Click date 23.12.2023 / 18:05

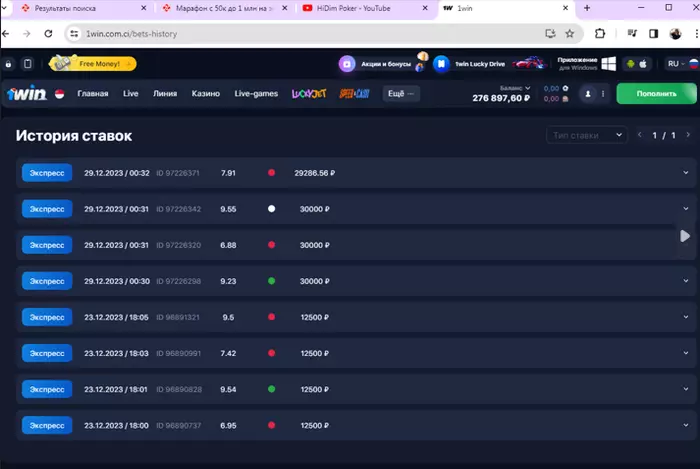[116, 317]
